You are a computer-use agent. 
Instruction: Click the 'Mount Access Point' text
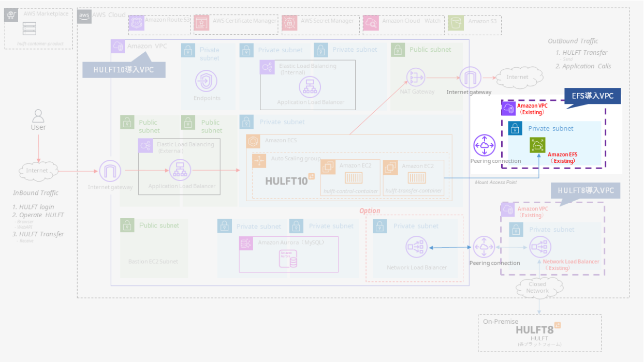tap(497, 182)
